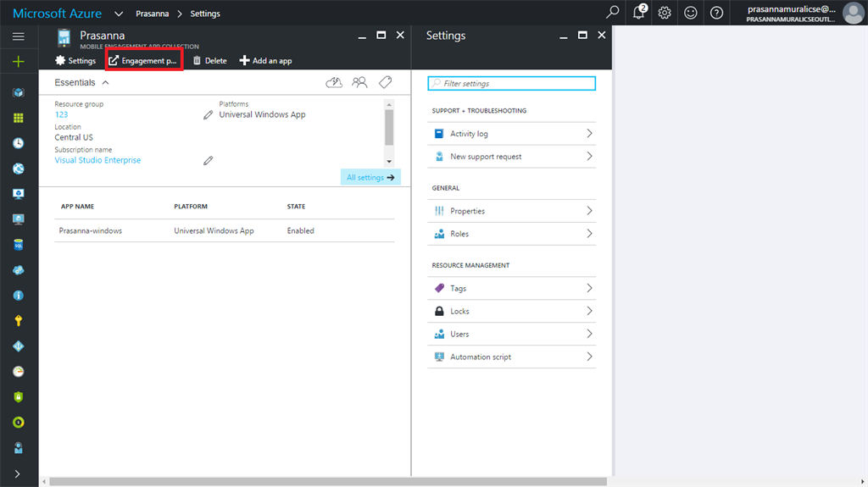868x487 pixels.
Task: Click the Filter settings search field
Action: click(512, 83)
